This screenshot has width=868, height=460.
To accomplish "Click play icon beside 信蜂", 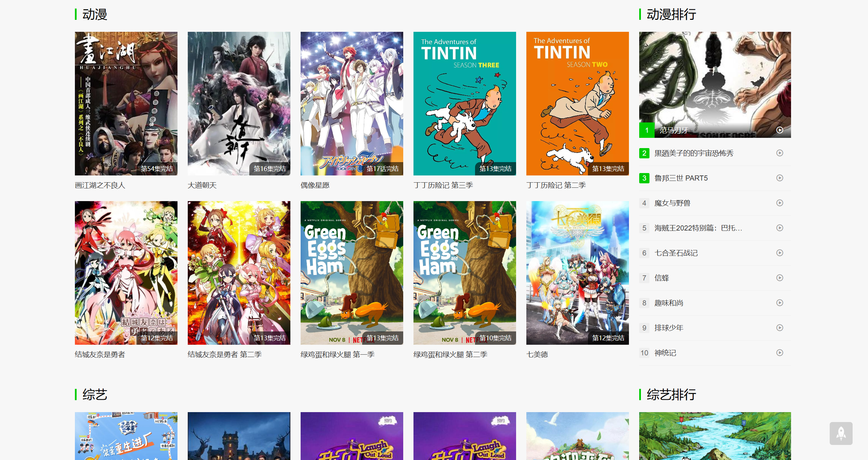I will click(779, 278).
